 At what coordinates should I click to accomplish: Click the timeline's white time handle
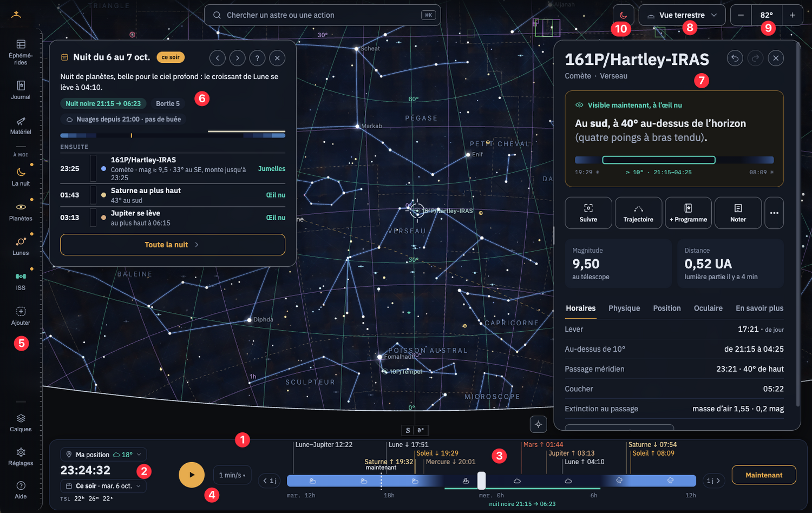pyautogui.click(x=481, y=481)
